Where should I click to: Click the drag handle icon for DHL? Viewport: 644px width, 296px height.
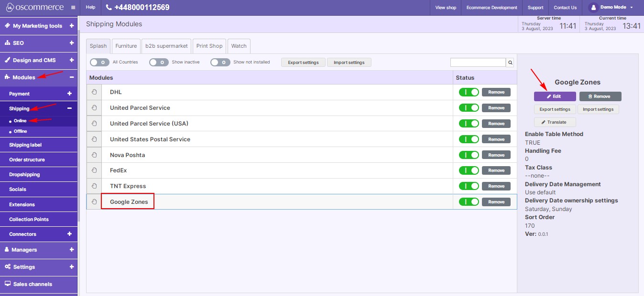pyautogui.click(x=94, y=92)
